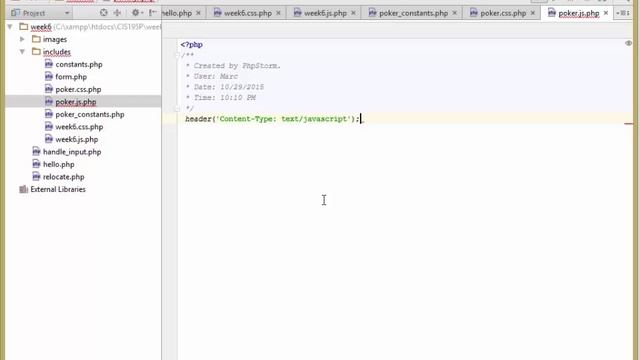Click the scroll-from-source target icon
Viewport: 640px width, 360px height.
[x=104, y=13]
